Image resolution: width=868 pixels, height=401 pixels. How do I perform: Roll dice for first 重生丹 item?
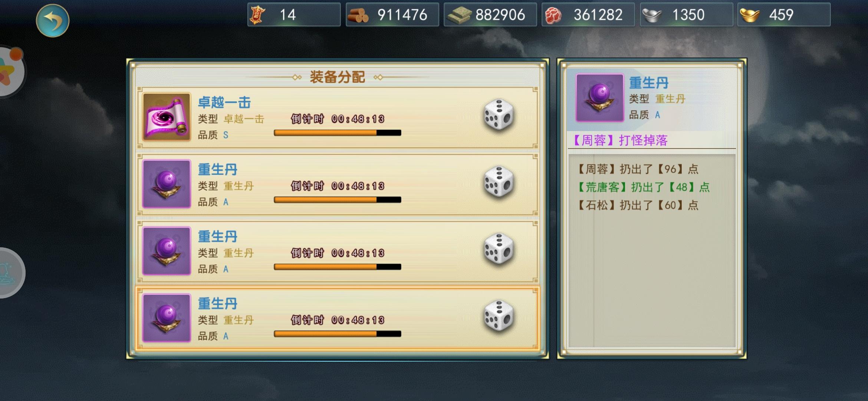coord(499,182)
